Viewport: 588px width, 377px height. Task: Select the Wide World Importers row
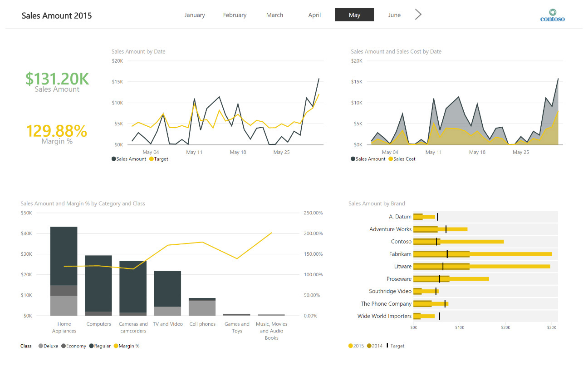(x=457, y=316)
